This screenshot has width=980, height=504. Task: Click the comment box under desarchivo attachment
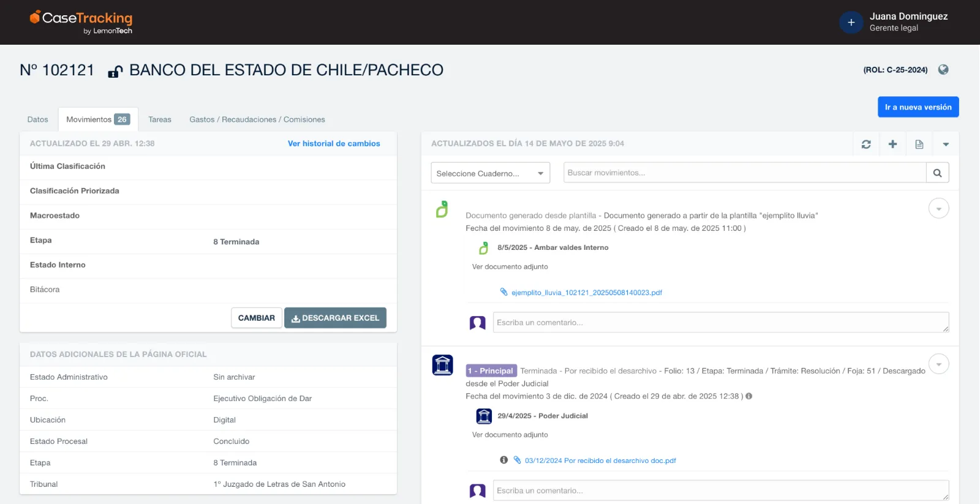click(721, 490)
